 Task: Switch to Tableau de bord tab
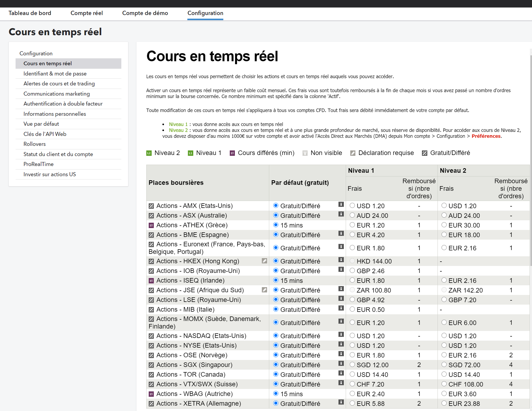[x=30, y=13]
